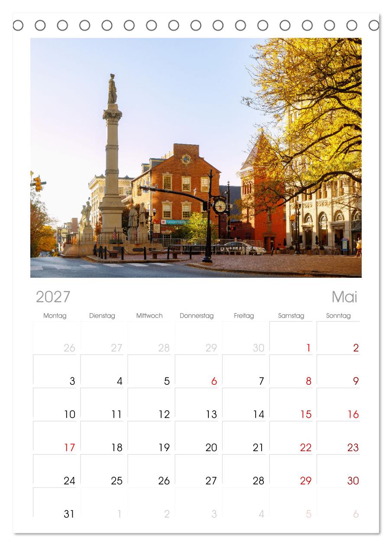Pick the red Saturday date 1
392x546 pixels.
coord(308,348)
